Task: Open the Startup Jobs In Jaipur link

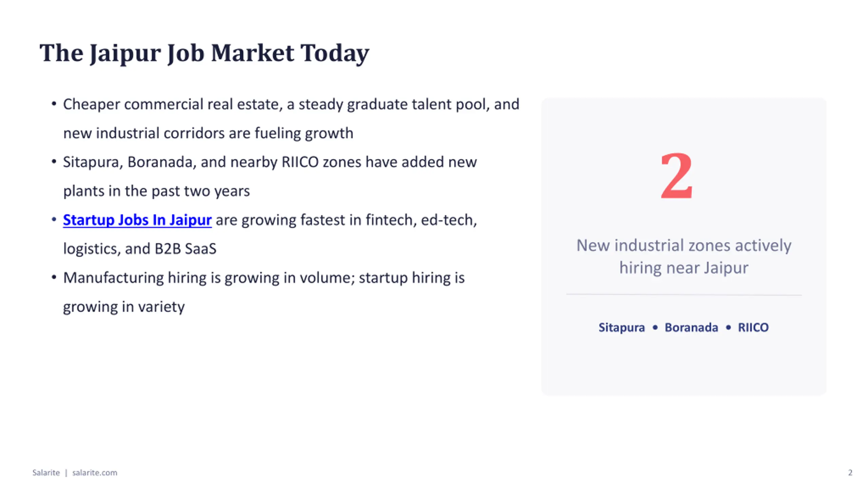Action: (137, 220)
